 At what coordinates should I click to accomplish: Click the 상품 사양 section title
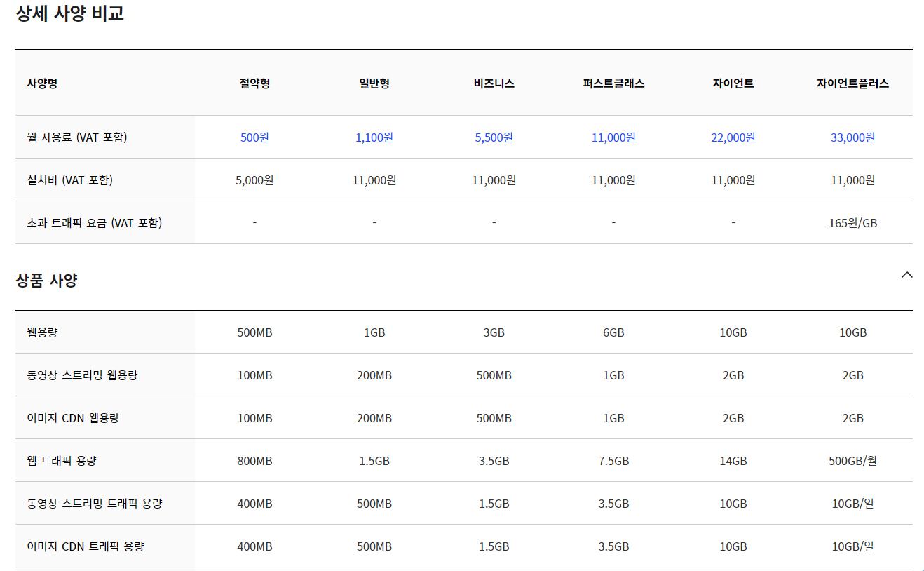(46, 281)
